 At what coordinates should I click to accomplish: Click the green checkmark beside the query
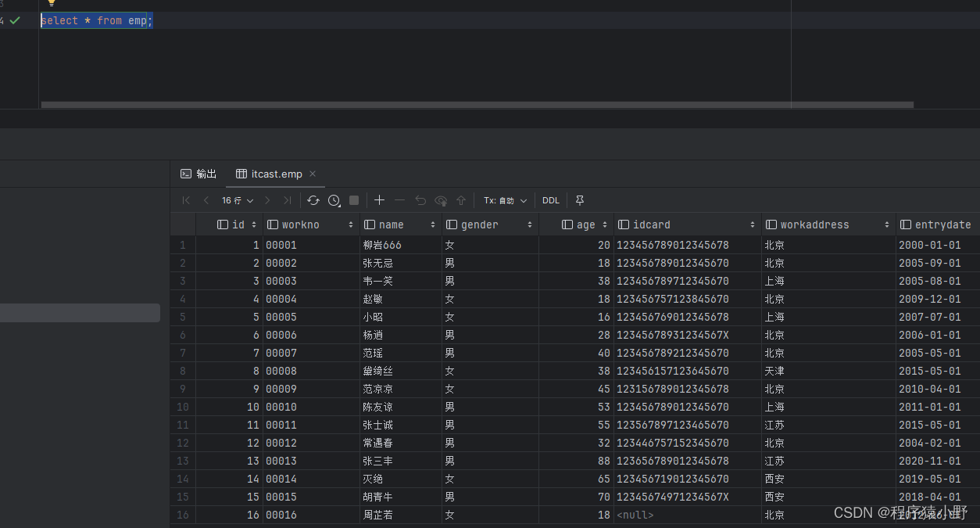pyautogui.click(x=15, y=20)
